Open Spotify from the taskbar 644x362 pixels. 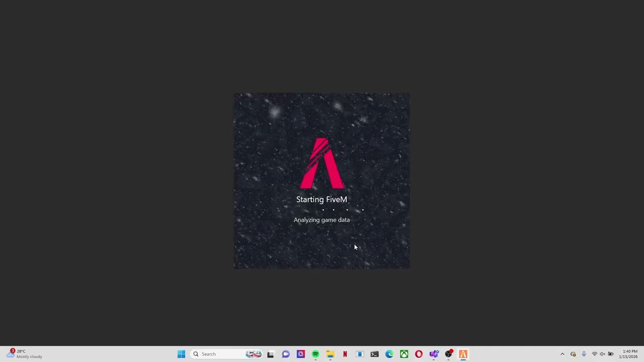point(315,354)
